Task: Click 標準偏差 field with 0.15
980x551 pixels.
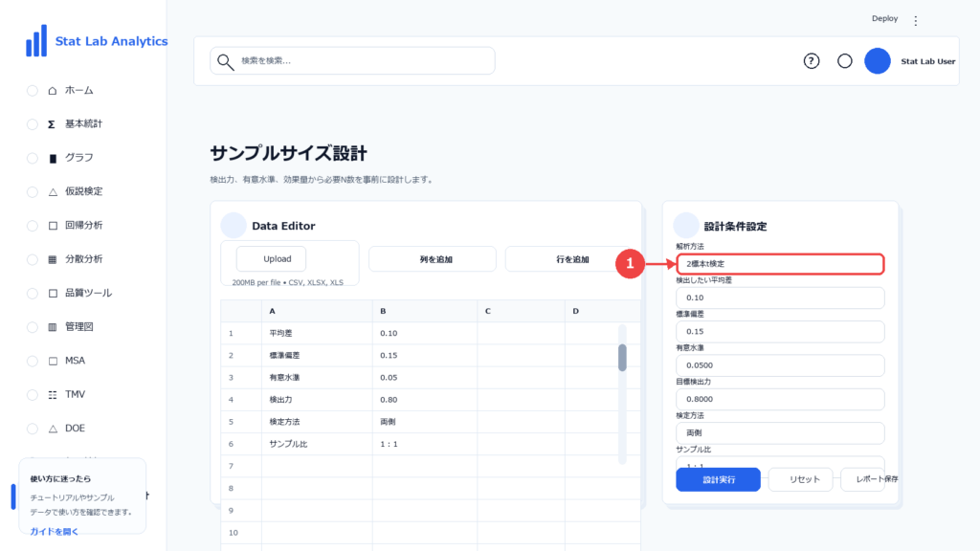Action: [780, 331]
